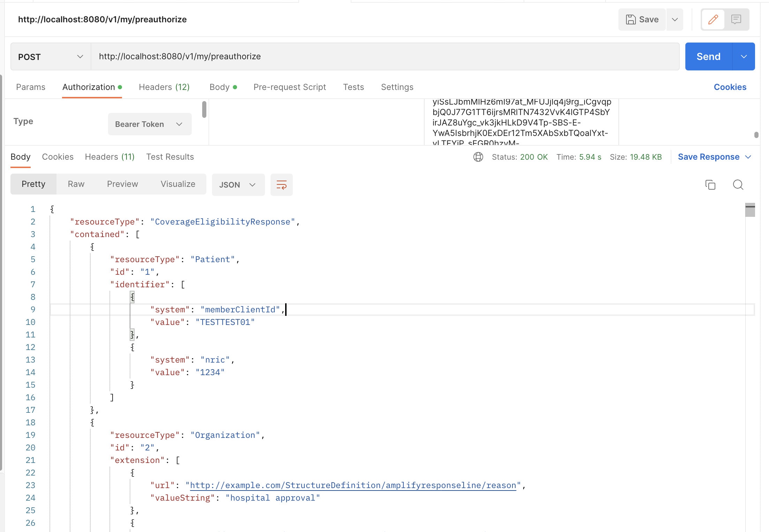Click the amplifyresponseline/reason URL link
This screenshot has width=769, height=532.
coord(353,485)
